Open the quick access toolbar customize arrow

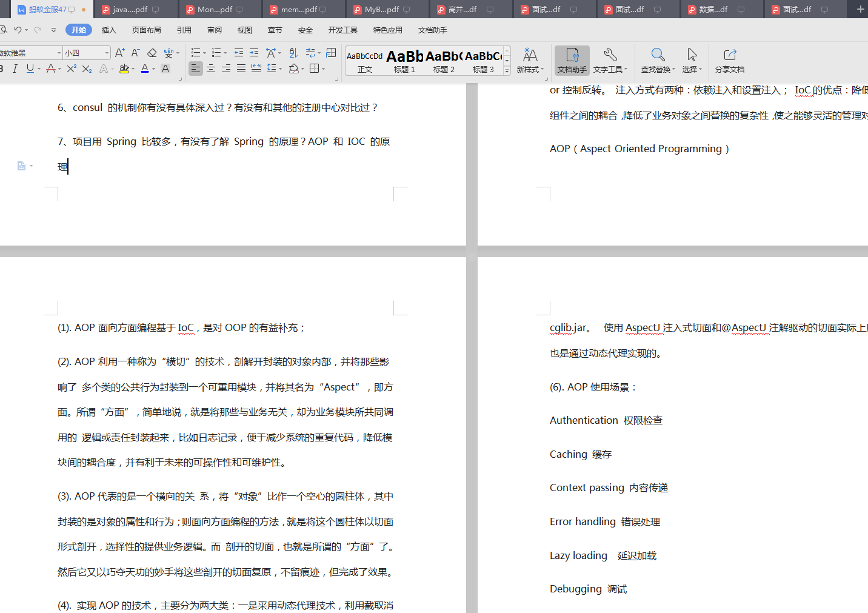[54, 30]
